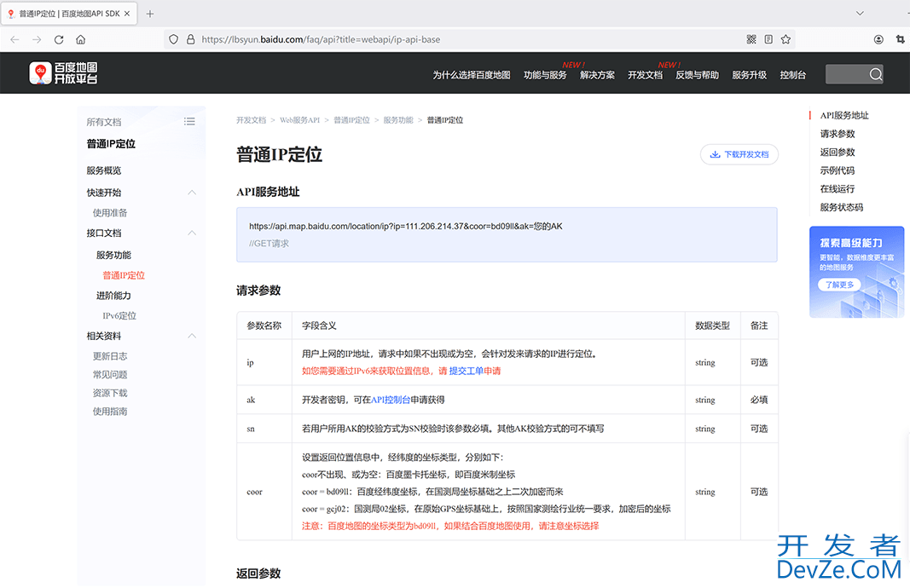Collapse the 相关资料 section
910x588 pixels.
192,337
